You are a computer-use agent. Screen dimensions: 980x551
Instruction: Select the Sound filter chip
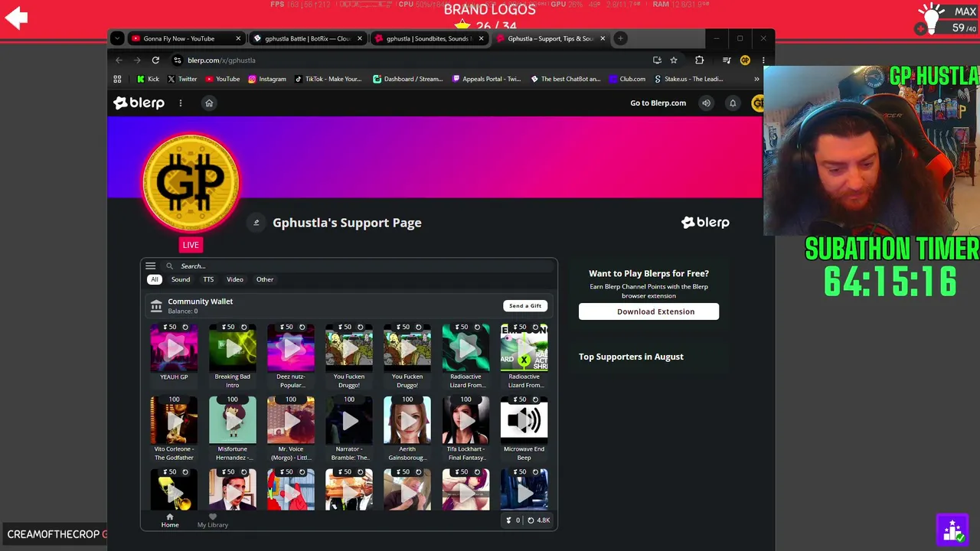click(181, 279)
